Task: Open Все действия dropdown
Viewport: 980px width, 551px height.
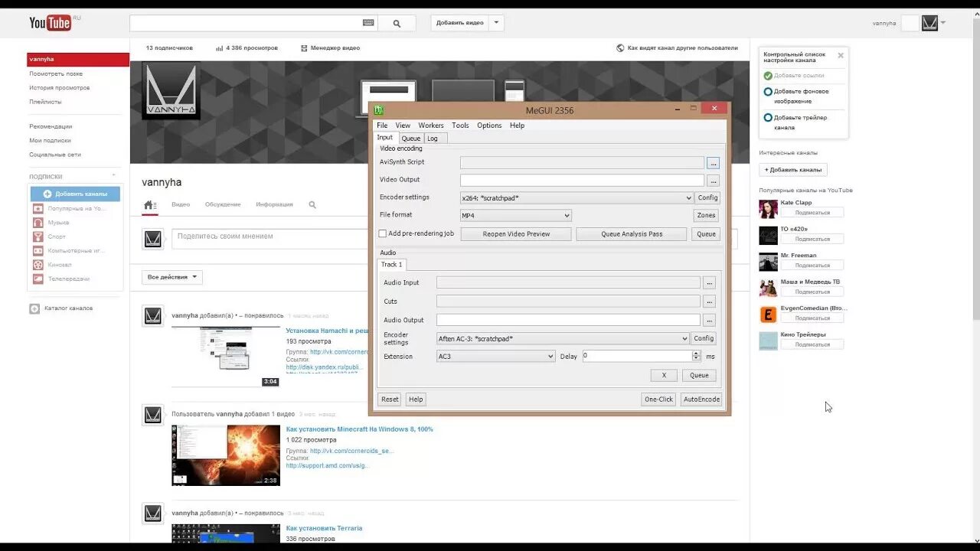Action: [x=172, y=277]
